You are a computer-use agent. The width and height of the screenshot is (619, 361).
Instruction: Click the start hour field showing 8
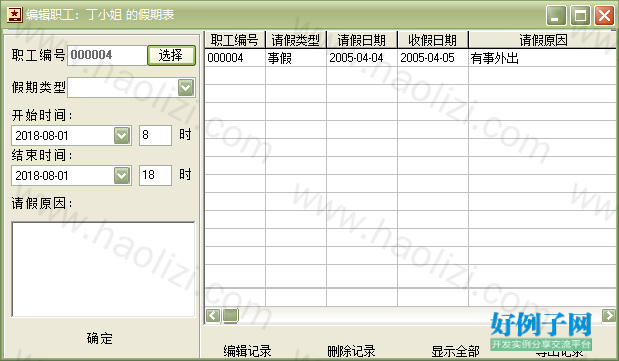[x=155, y=135]
